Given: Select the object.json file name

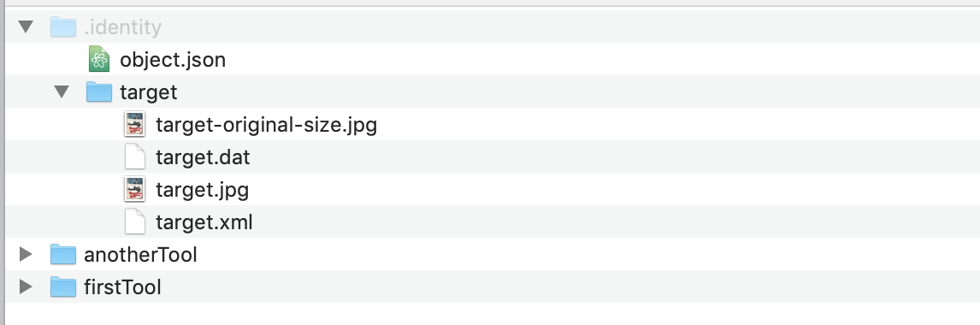Looking at the screenshot, I should pyautogui.click(x=173, y=60).
